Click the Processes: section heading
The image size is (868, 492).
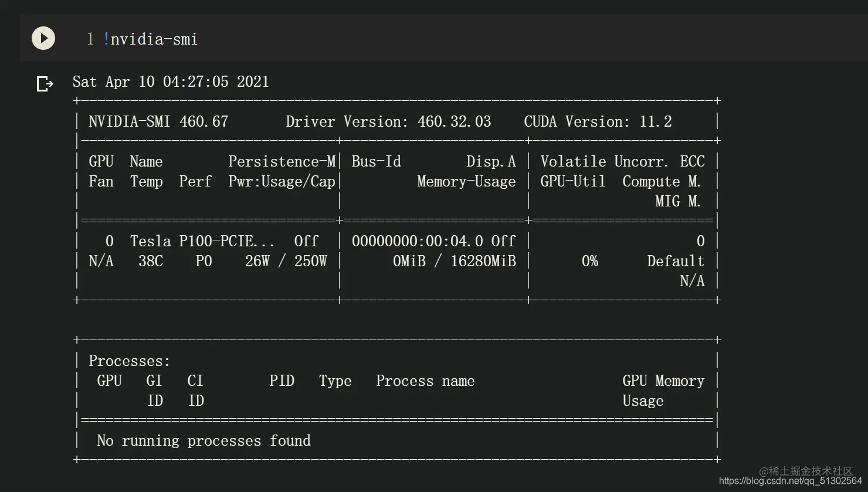130,361
